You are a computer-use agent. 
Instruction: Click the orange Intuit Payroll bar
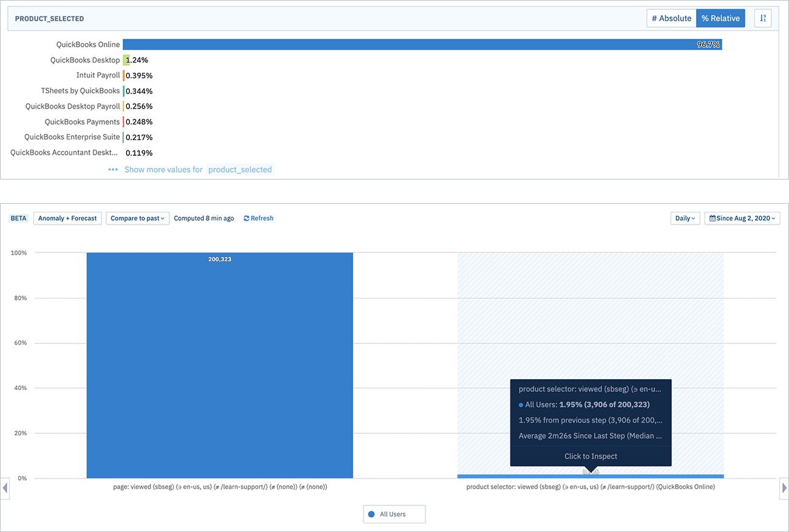[x=124, y=75]
